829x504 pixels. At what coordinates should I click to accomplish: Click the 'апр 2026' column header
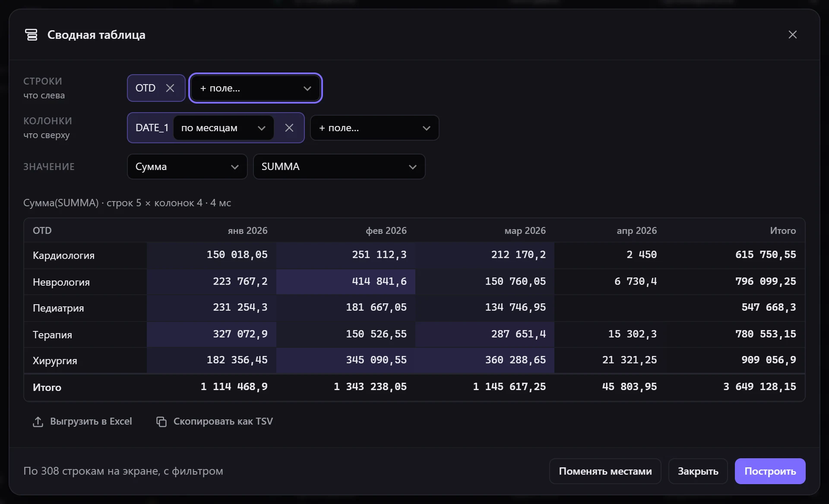[637, 230]
